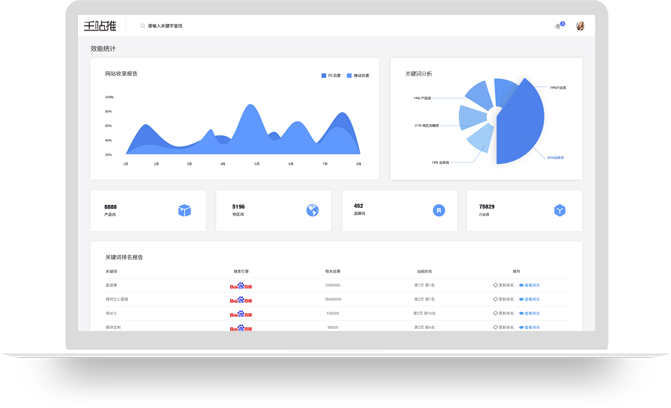Click the 操作 column header
Image resolution: width=671 pixels, height=408 pixels.
[x=517, y=271]
